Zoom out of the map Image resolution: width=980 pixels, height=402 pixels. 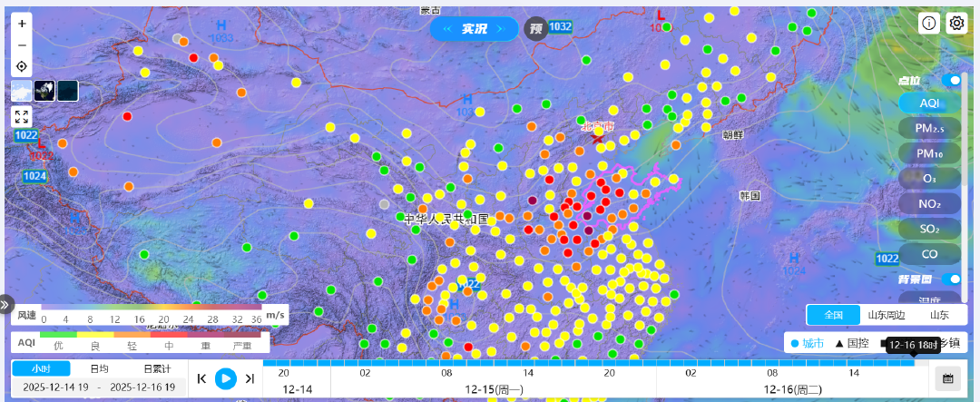coord(22,45)
